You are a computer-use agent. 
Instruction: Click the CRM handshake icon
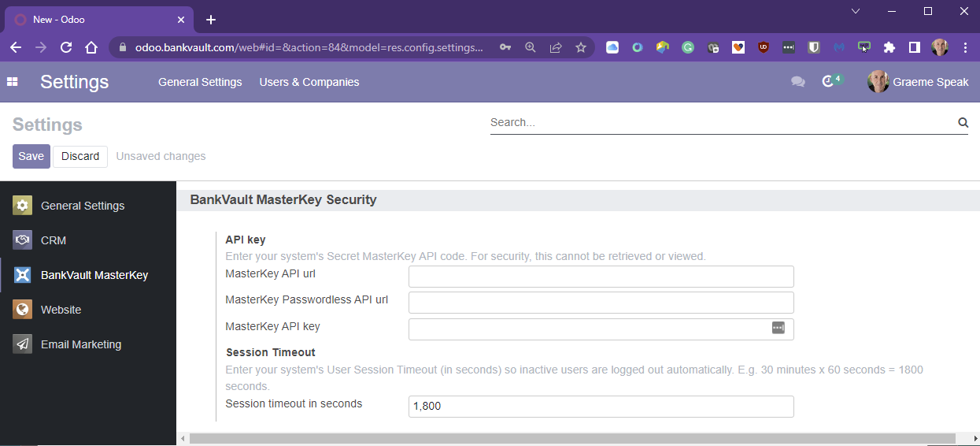click(x=23, y=240)
